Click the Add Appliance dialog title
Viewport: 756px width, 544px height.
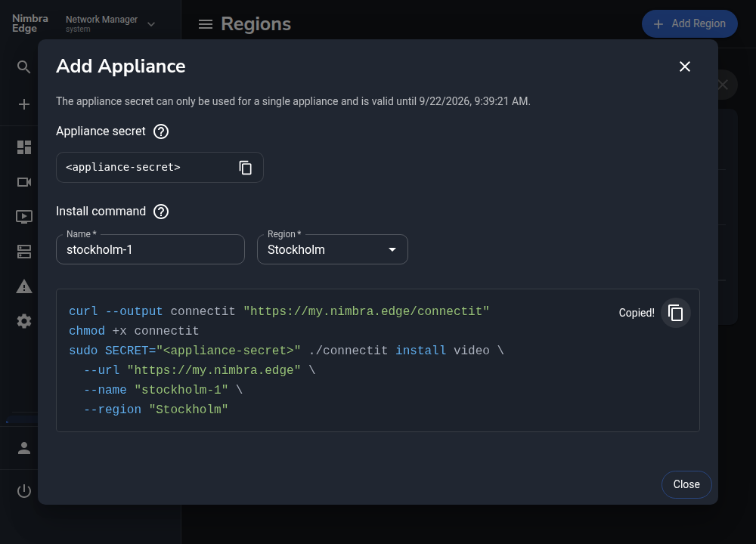[x=120, y=66]
